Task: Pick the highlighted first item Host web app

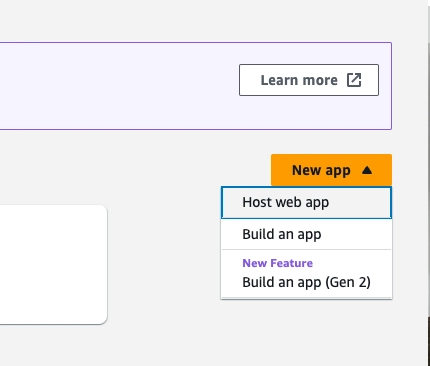Action: pyautogui.click(x=306, y=203)
